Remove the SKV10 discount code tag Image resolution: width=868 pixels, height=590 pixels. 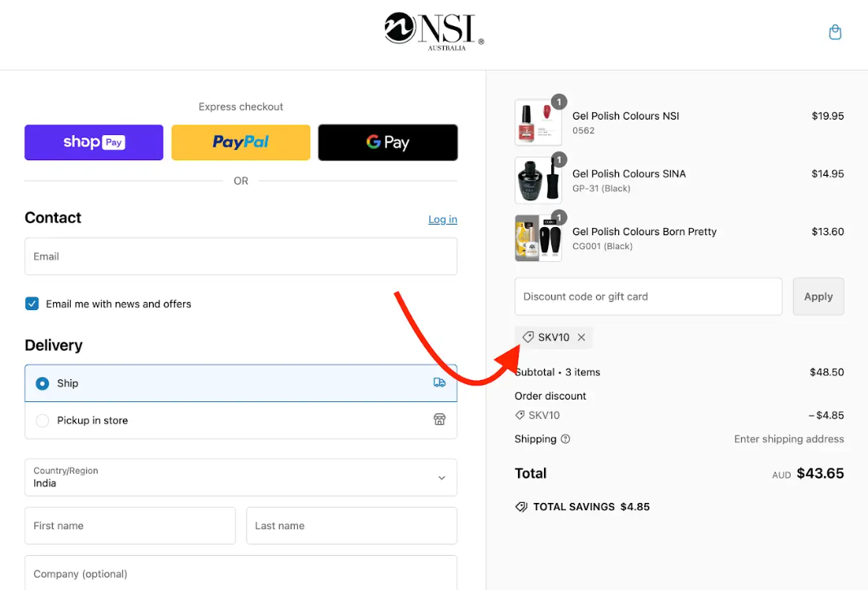[581, 337]
